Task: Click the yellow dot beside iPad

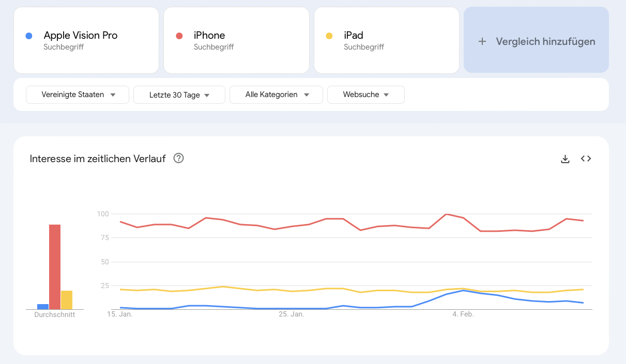Action: click(x=329, y=36)
